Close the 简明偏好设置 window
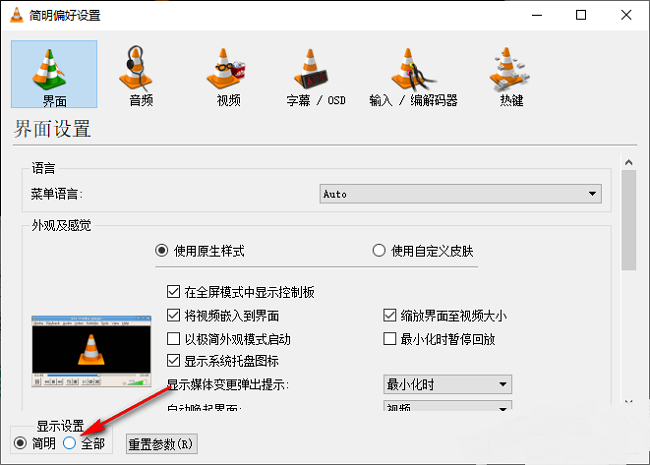 tap(626, 15)
